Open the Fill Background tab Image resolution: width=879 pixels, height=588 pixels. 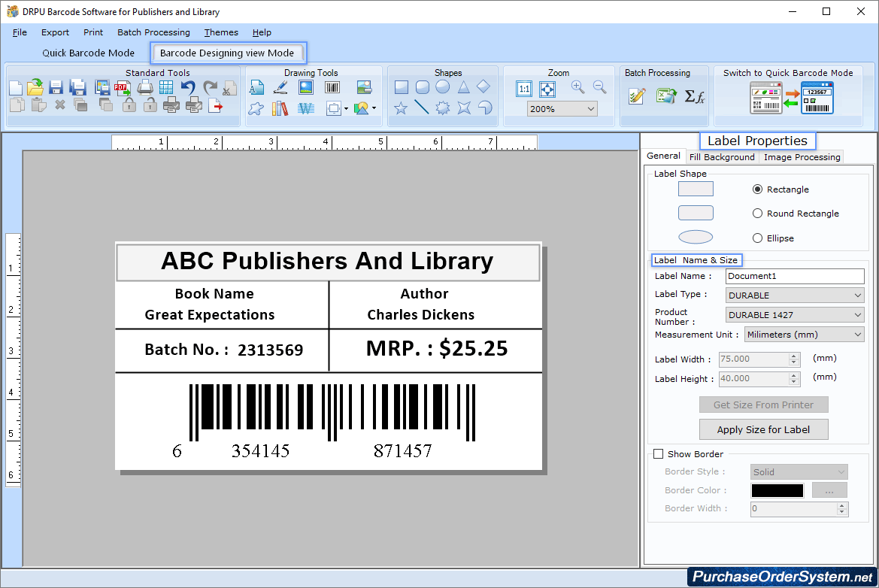pos(722,157)
